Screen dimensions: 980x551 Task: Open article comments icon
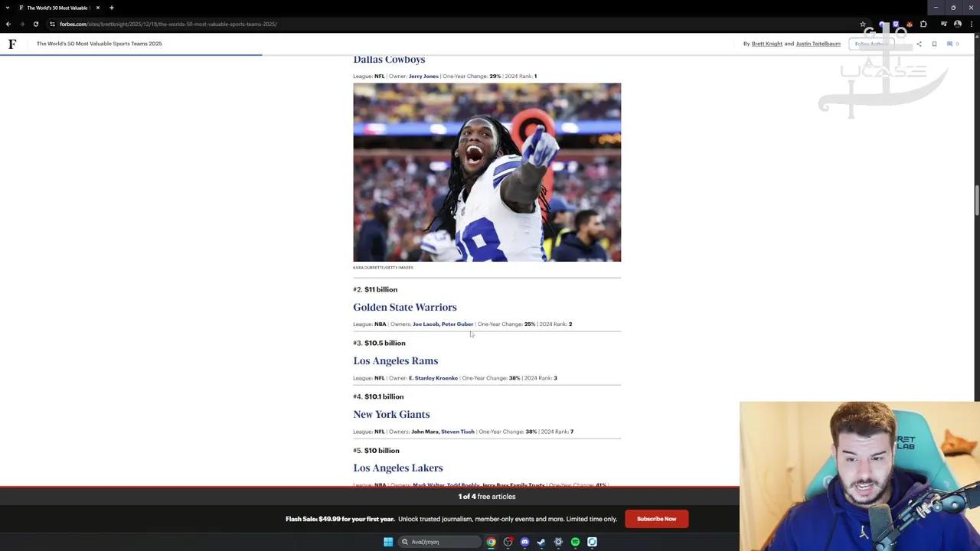[x=949, y=44]
